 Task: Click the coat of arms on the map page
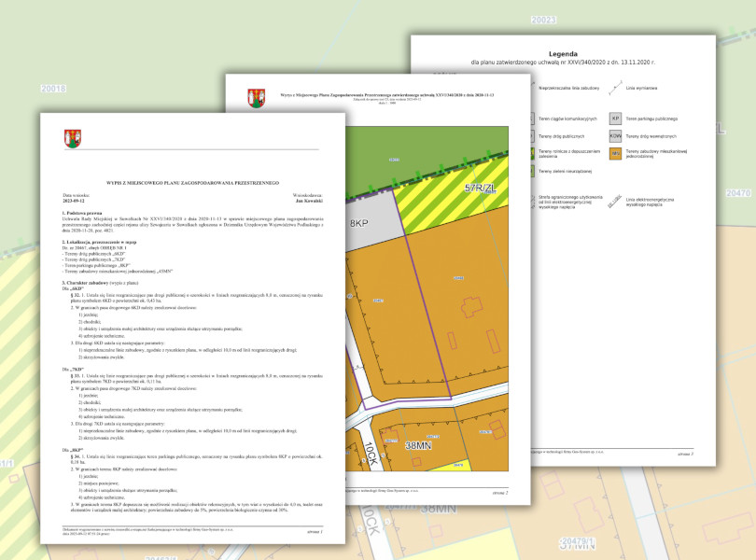click(256, 98)
